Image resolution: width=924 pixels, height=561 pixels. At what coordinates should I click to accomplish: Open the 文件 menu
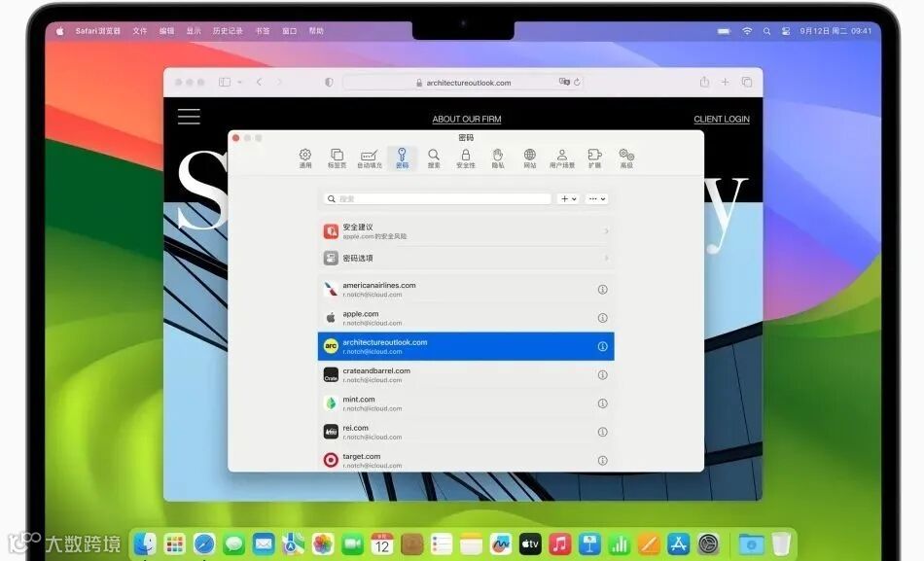tap(140, 31)
